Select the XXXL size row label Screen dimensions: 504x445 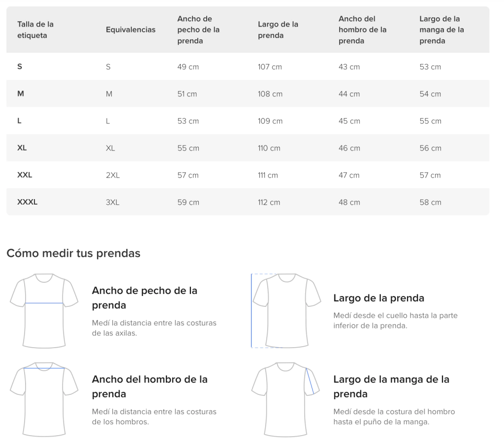pos(28,202)
